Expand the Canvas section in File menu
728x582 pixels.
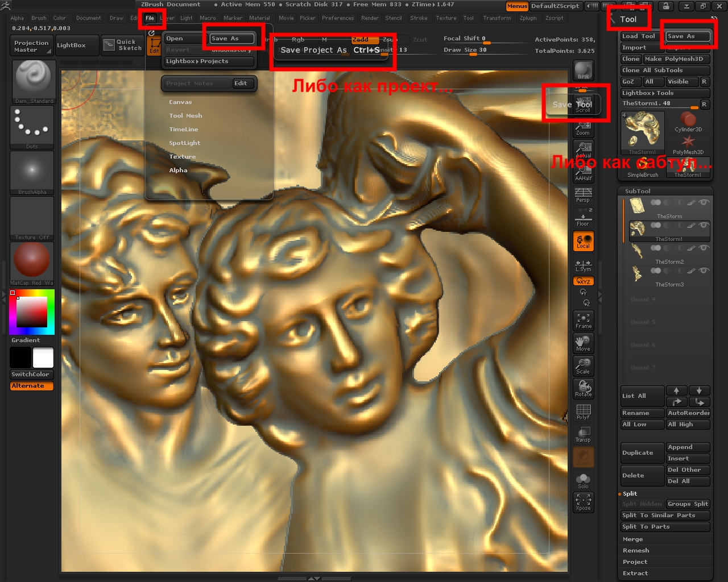[x=180, y=102]
